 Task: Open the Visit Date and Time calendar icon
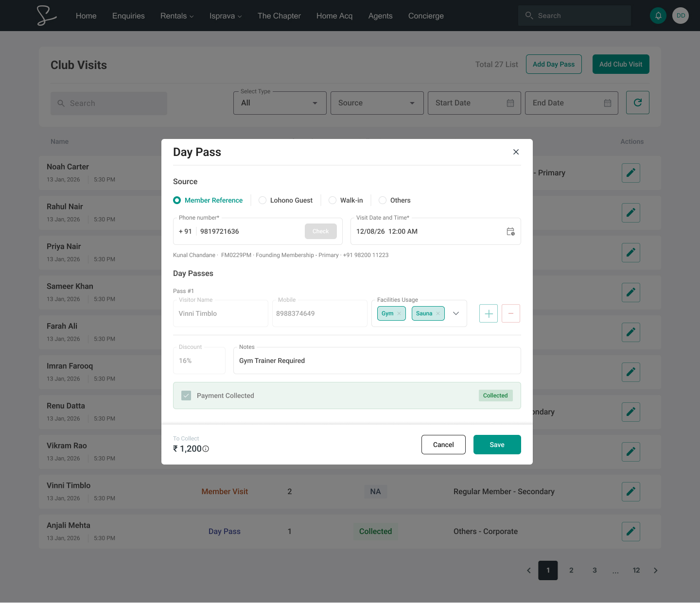click(510, 231)
